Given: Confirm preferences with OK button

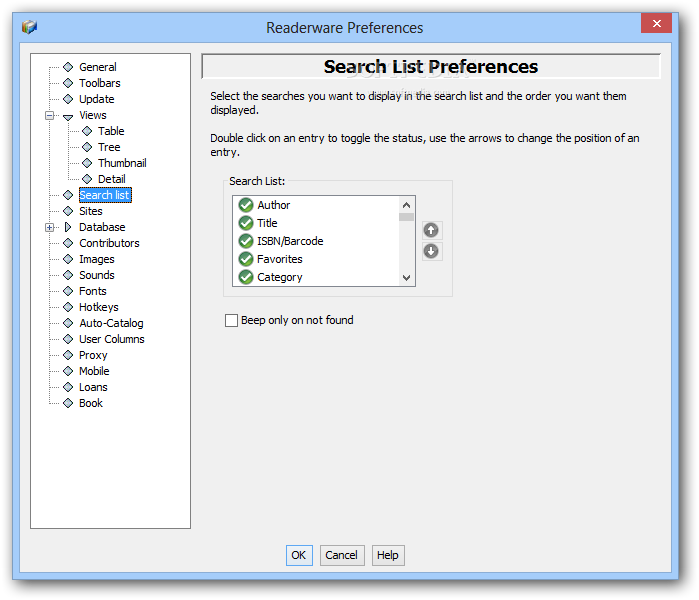Looking at the screenshot, I should click(299, 555).
